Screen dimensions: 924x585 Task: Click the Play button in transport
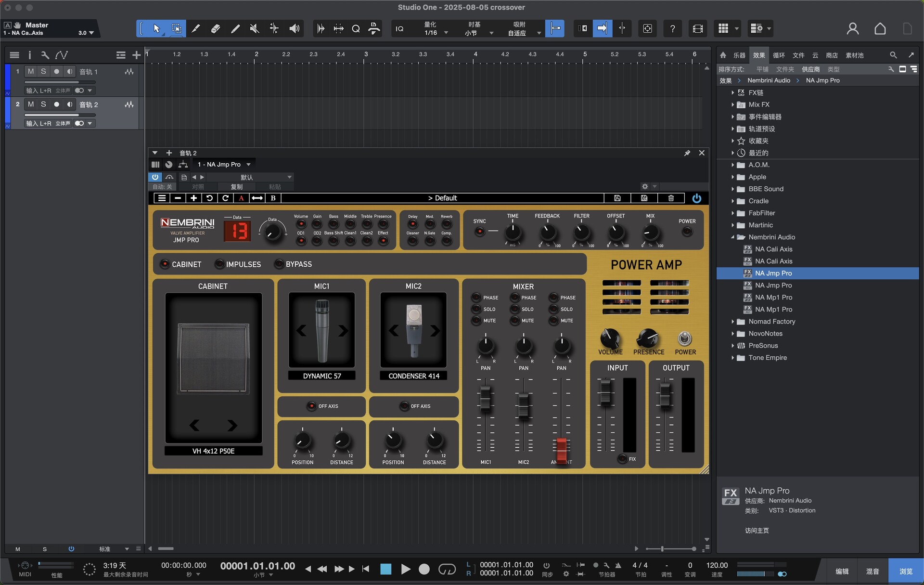[x=405, y=569]
